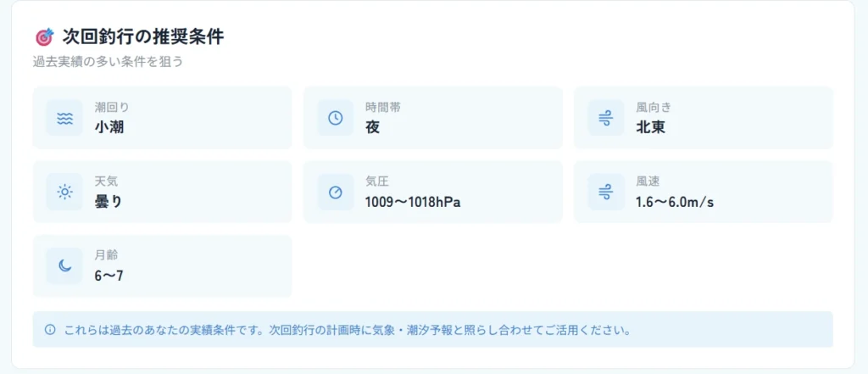Click the wind icon for 風速
The height and width of the screenshot is (374, 868).
(x=605, y=192)
